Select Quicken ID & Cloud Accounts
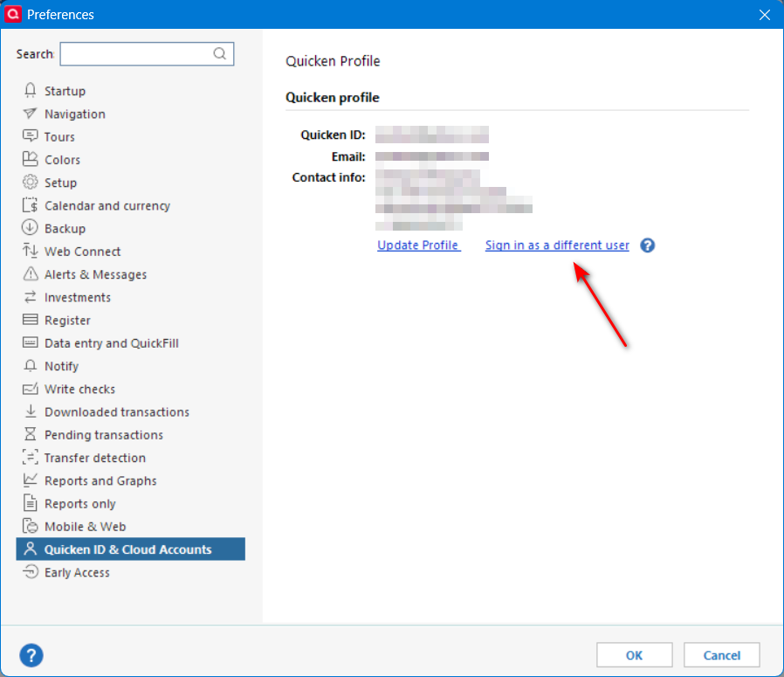 click(130, 549)
